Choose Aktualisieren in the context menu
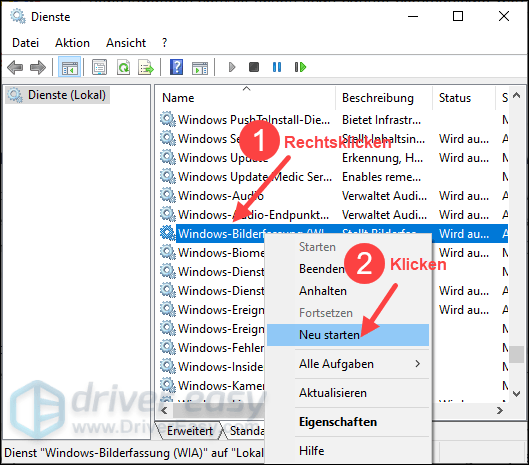 [x=347, y=393]
